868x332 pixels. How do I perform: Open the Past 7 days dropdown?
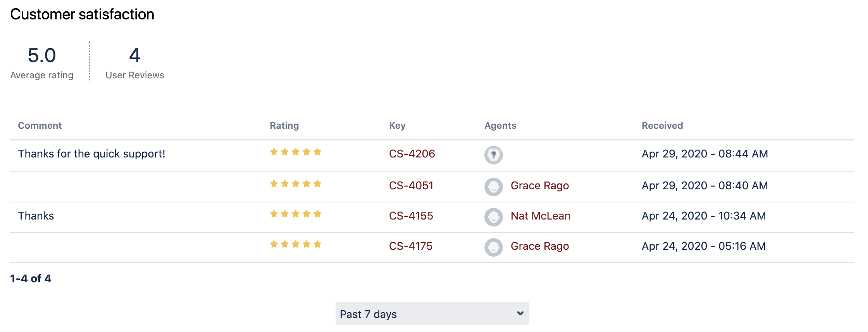pyautogui.click(x=432, y=314)
